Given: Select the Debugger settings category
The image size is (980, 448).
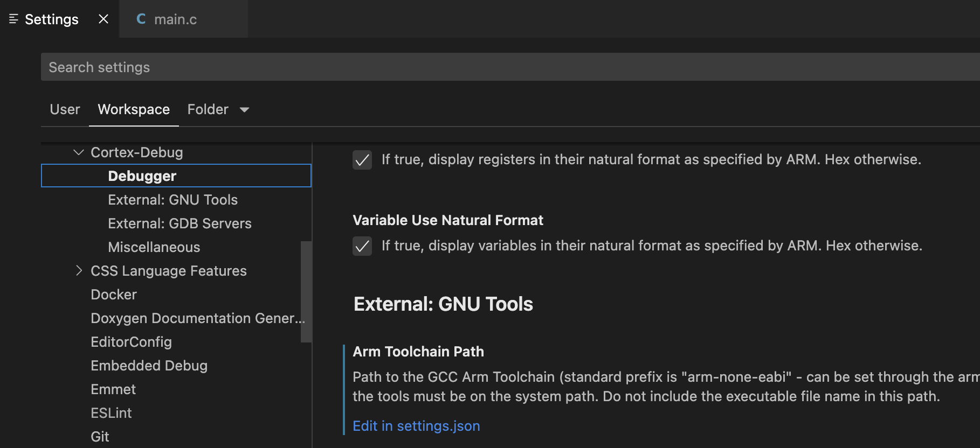Looking at the screenshot, I should [176, 176].
